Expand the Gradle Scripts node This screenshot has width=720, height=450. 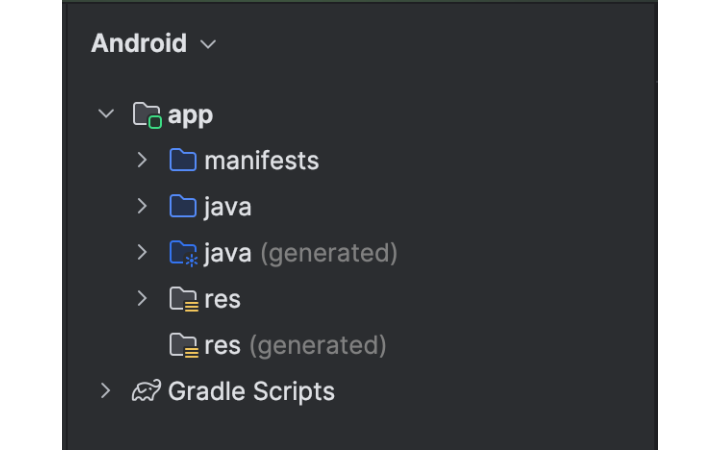tap(106, 391)
